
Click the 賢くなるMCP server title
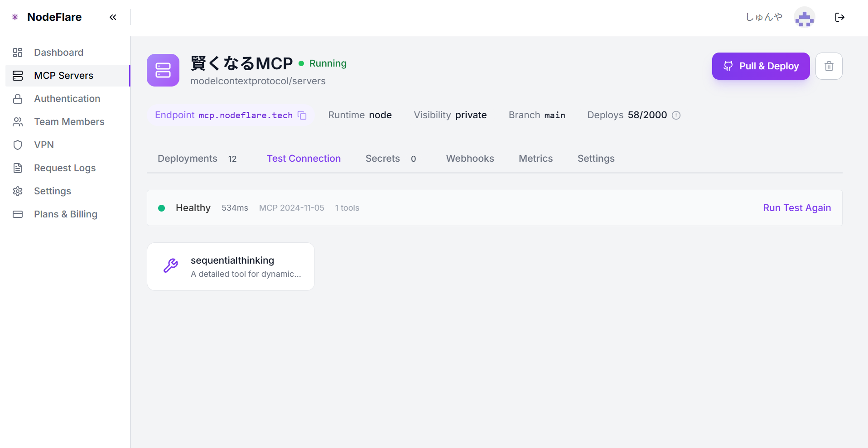(242, 63)
